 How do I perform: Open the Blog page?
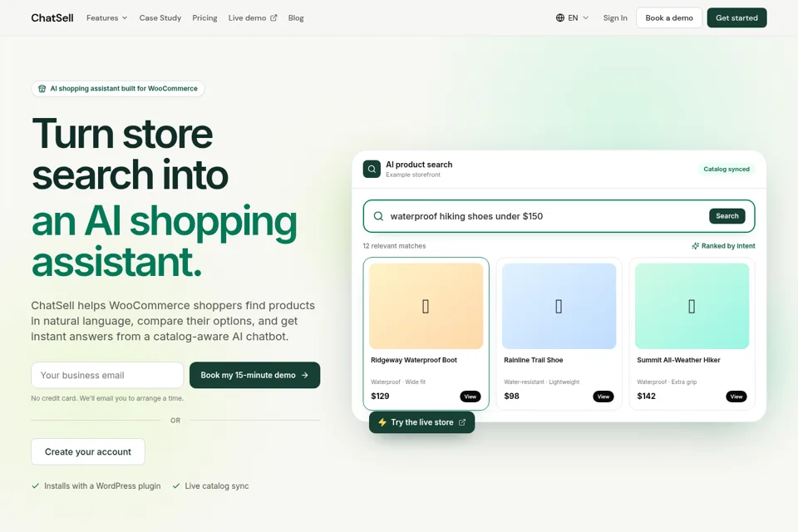coord(296,17)
